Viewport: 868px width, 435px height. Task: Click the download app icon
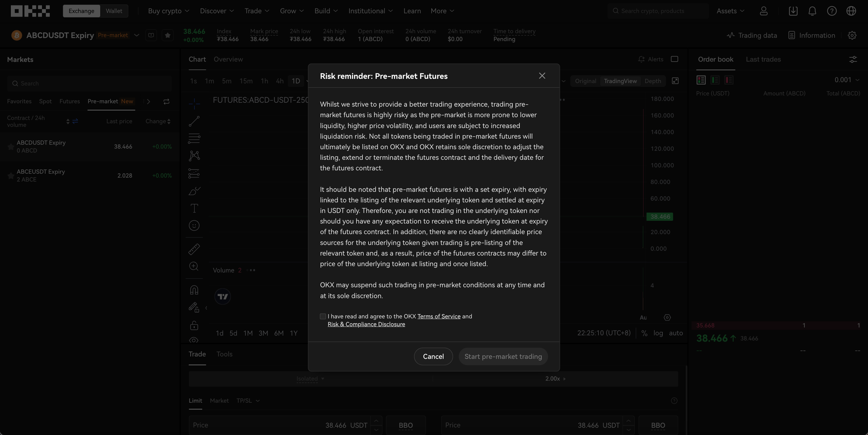pos(793,11)
